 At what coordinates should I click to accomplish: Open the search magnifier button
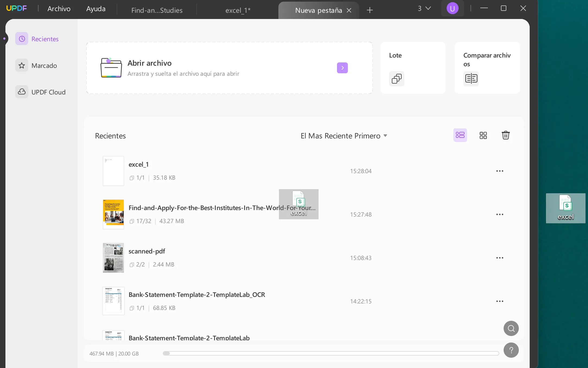[x=511, y=328]
